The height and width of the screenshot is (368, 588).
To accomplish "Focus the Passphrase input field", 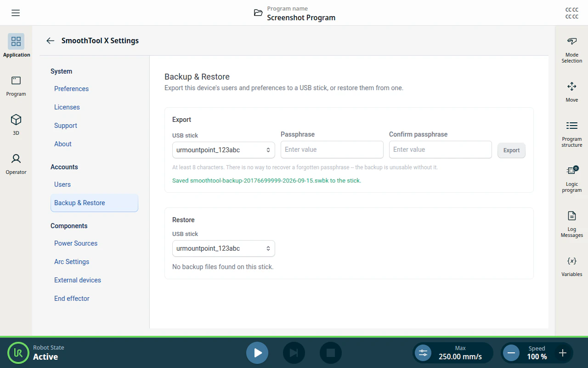I will coord(332,149).
